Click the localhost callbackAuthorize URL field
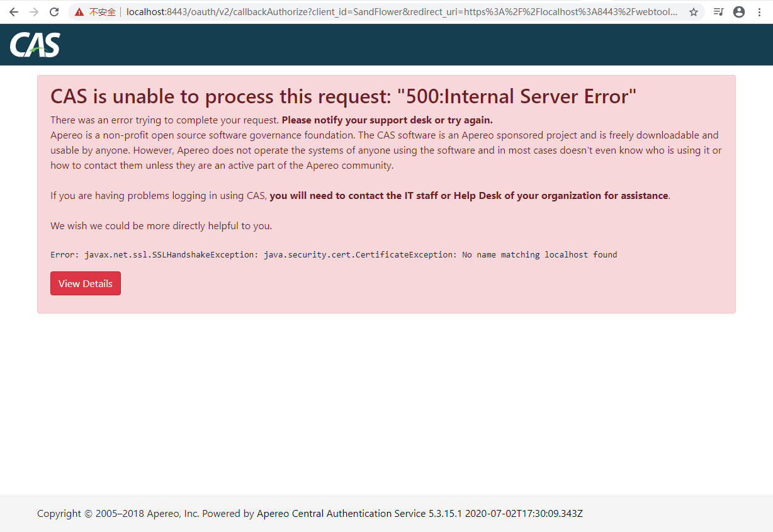 (402, 12)
